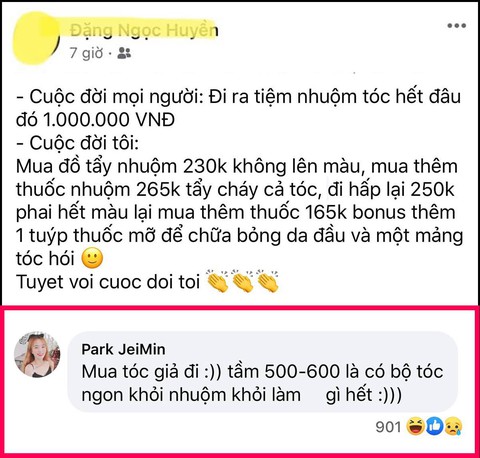The image size is (480, 458).
Task: Open the "7 giờ" post timestamp
Action: (86, 53)
